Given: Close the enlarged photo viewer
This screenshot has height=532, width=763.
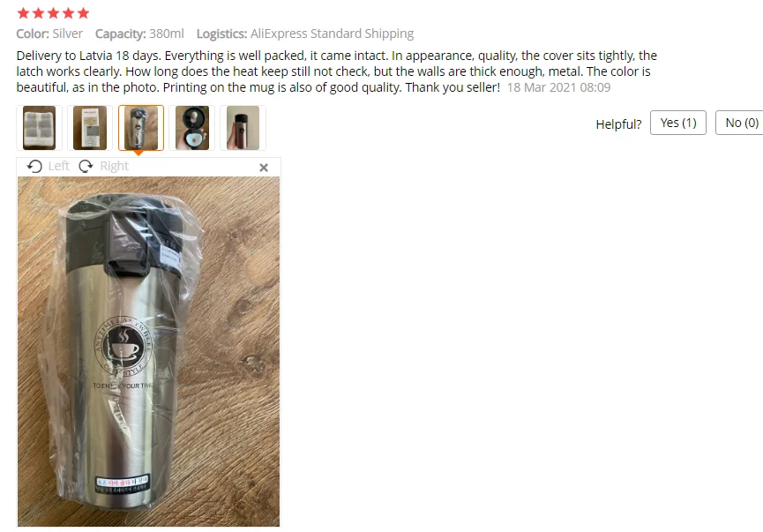Looking at the screenshot, I should point(264,168).
